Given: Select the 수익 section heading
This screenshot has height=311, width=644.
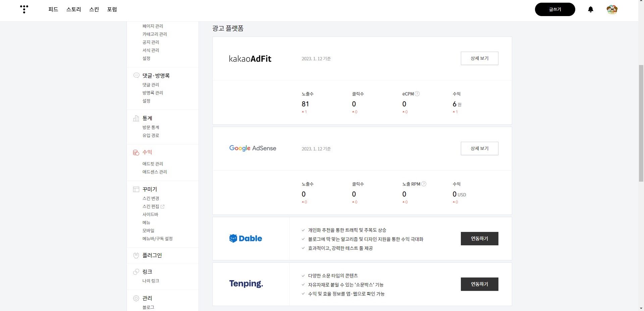Looking at the screenshot, I should [147, 152].
